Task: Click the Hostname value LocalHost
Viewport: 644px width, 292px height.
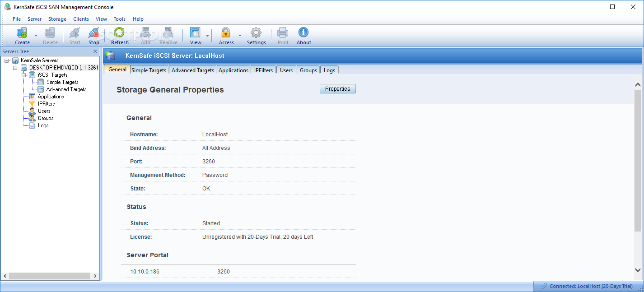Action: point(215,134)
